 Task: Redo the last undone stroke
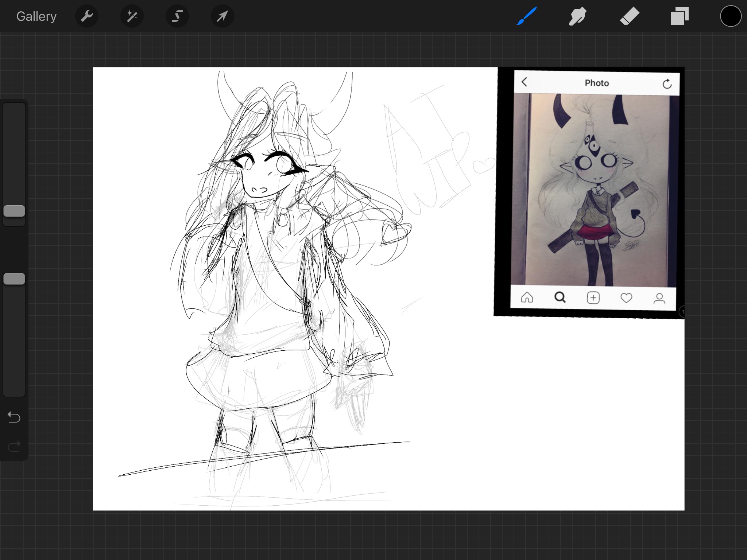tap(14, 446)
